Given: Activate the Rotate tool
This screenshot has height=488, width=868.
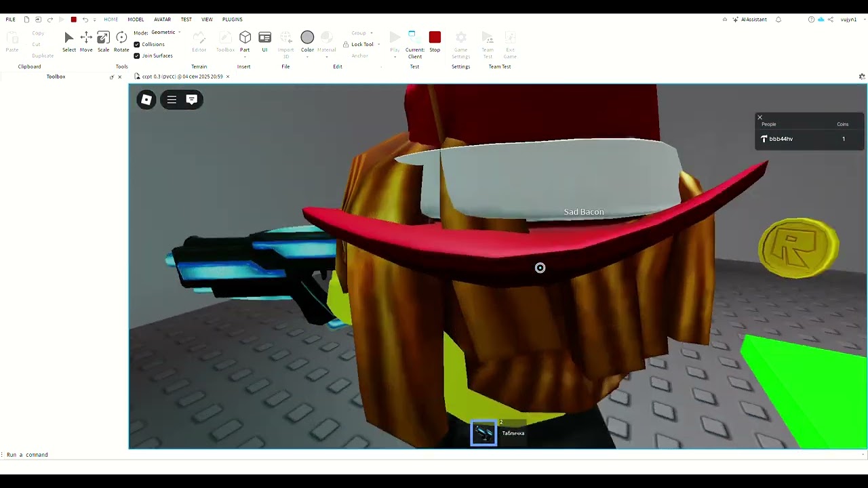Looking at the screenshot, I should pyautogui.click(x=121, y=41).
